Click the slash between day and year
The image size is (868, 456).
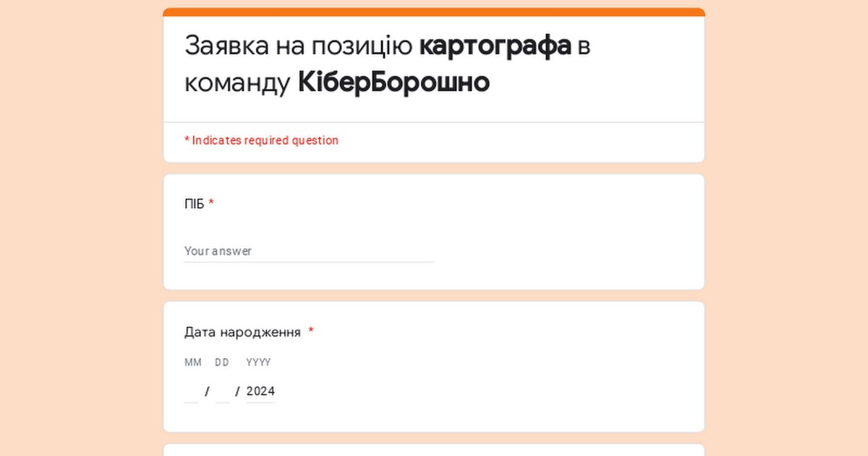tap(237, 392)
